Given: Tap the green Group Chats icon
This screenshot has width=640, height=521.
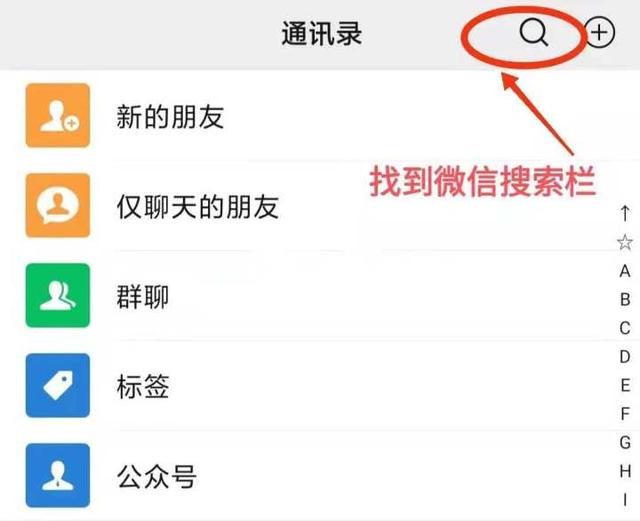Looking at the screenshot, I should pos(58,295).
